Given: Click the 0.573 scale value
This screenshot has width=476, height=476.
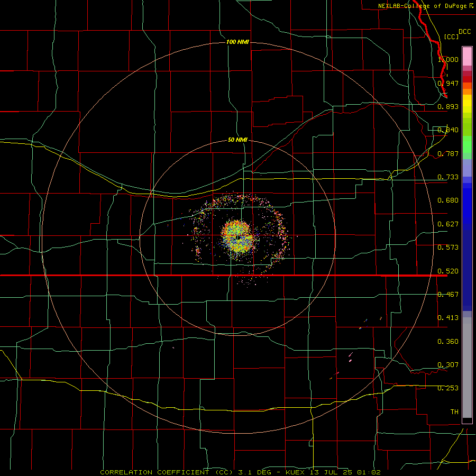Looking at the screenshot, I should pyautogui.click(x=448, y=248).
